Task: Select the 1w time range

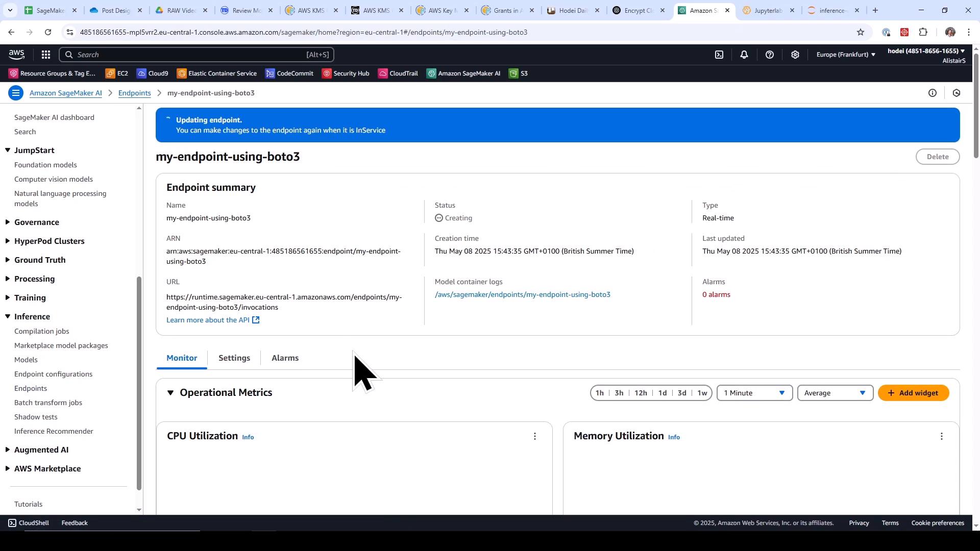Action: tap(702, 393)
